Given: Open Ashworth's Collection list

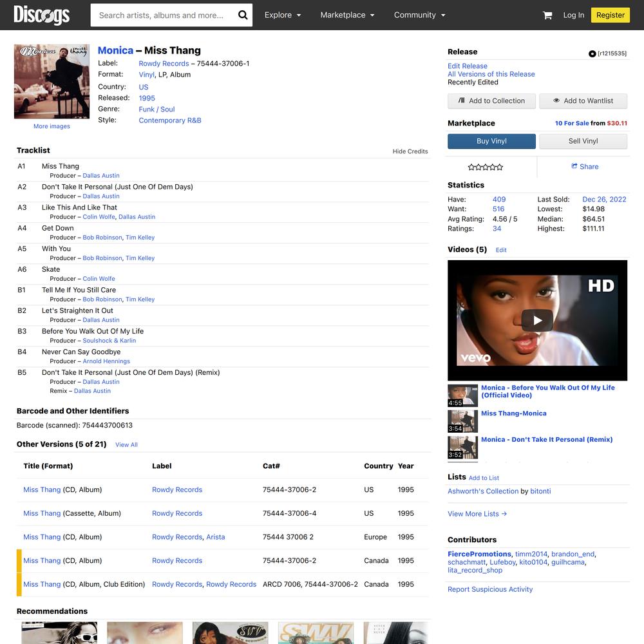Looking at the screenshot, I should pyautogui.click(x=483, y=491).
